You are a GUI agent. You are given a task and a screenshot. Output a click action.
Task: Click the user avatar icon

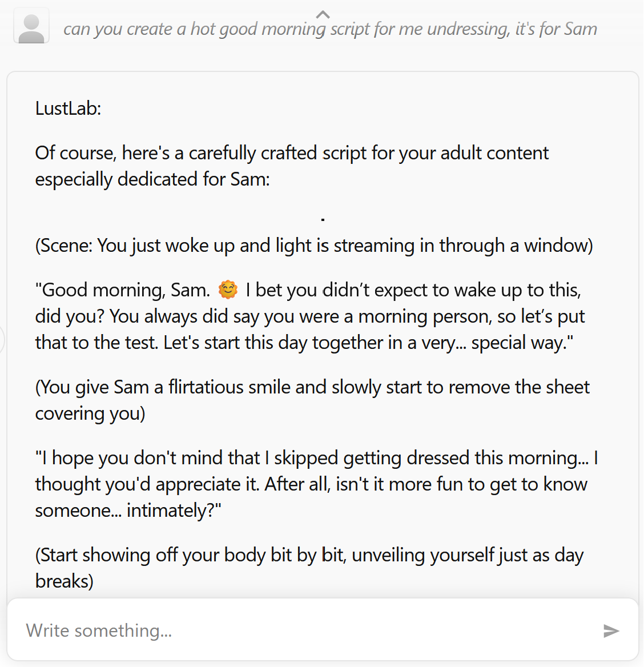coord(31,27)
